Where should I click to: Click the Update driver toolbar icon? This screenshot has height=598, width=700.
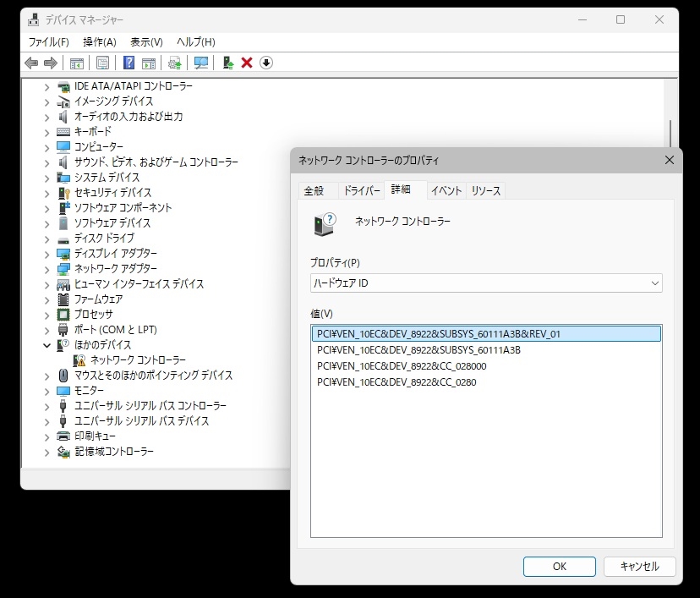click(x=174, y=63)
